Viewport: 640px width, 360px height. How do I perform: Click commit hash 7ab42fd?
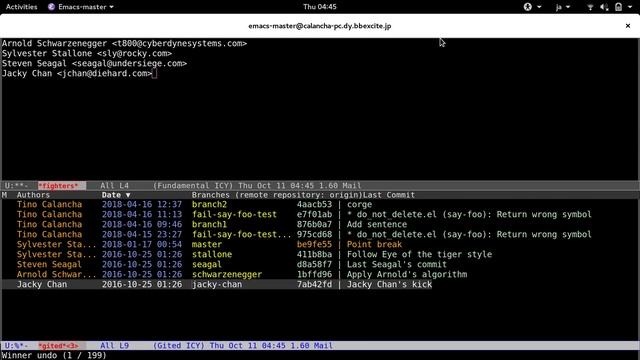314,284
